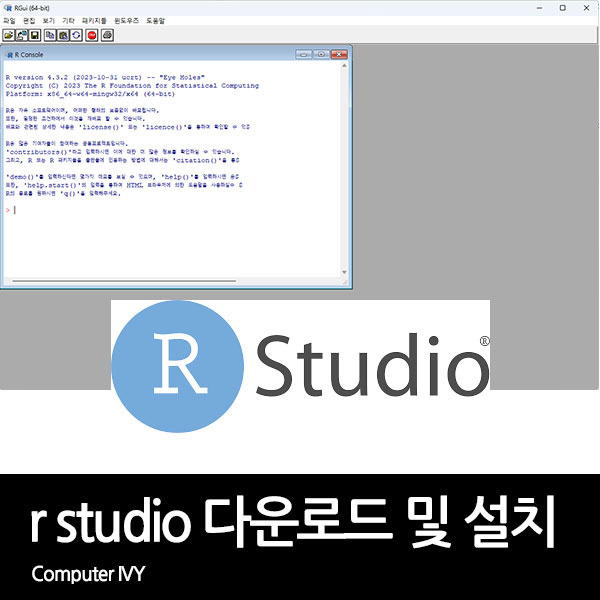Click the 'q()' text in console
Screen dimensions: 600x600
[70, 194]
